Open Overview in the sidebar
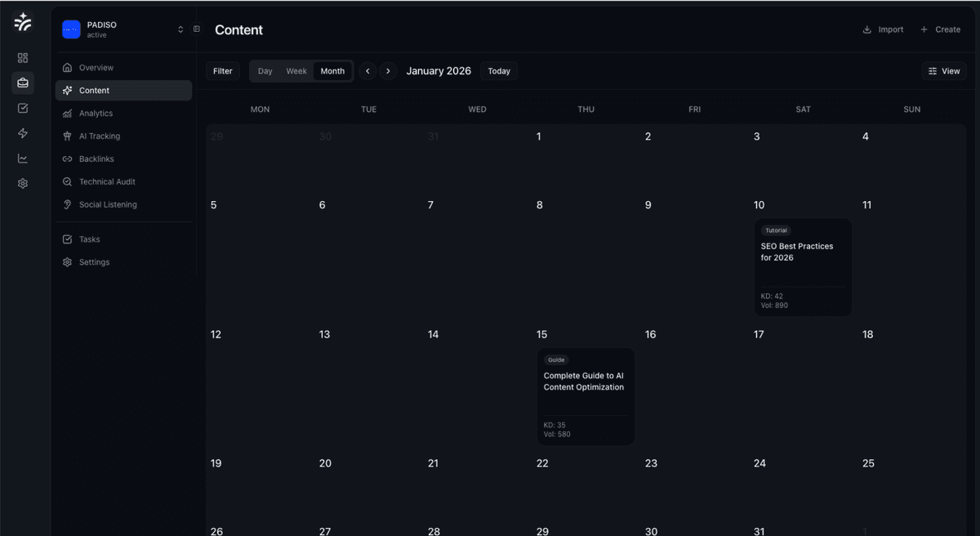980x536 pixels. coord(124,68)
